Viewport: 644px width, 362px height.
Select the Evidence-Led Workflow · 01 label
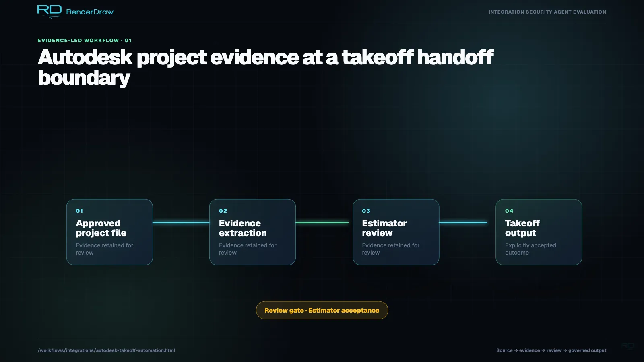(x=85, y=41)
